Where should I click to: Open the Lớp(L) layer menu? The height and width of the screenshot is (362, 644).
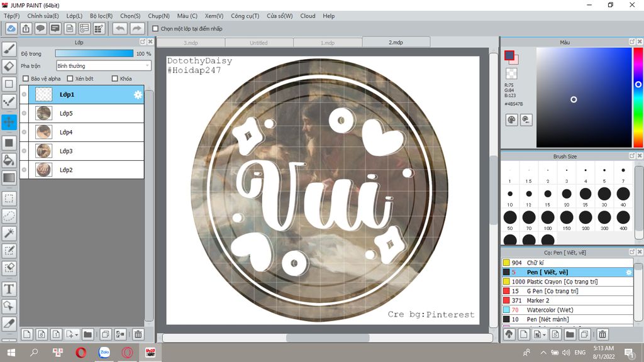74,16
